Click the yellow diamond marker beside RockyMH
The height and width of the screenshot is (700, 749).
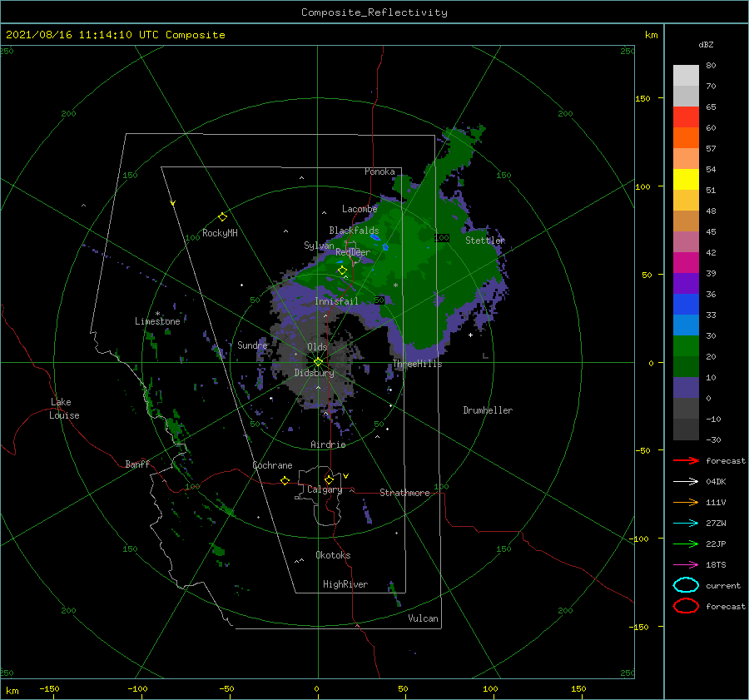click(x=222, y=217)
